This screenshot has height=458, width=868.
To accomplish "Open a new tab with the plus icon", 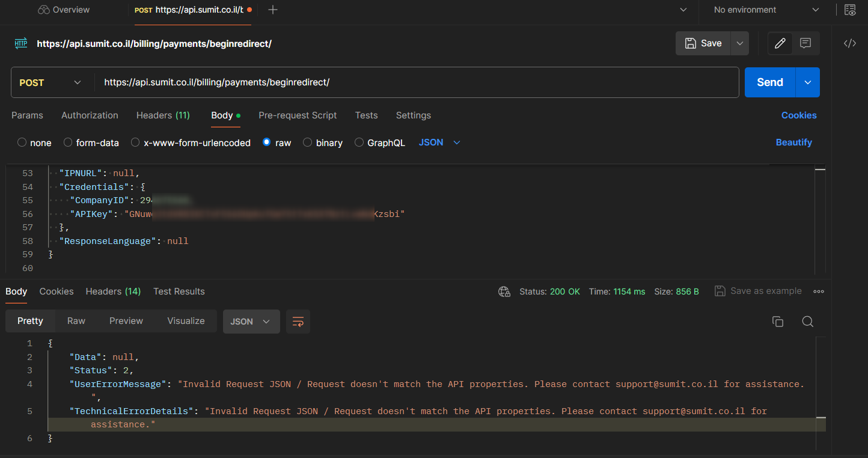I will click(x=273, y=10).
